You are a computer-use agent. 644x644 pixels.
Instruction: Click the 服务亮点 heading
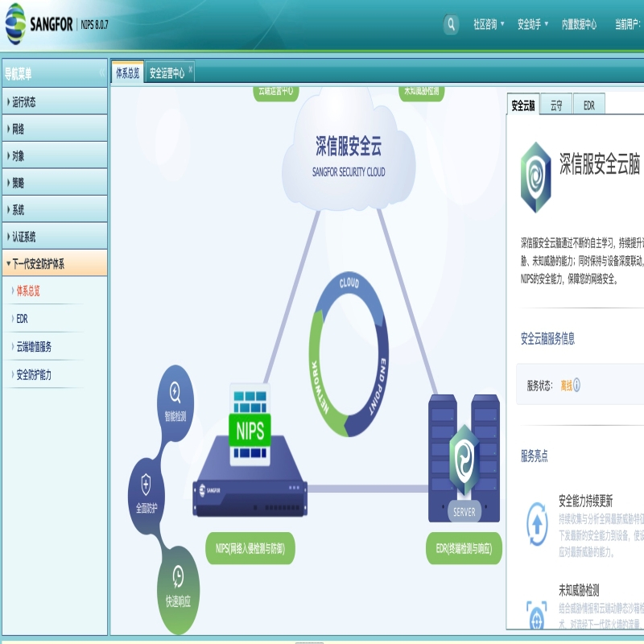coord(534,456)
